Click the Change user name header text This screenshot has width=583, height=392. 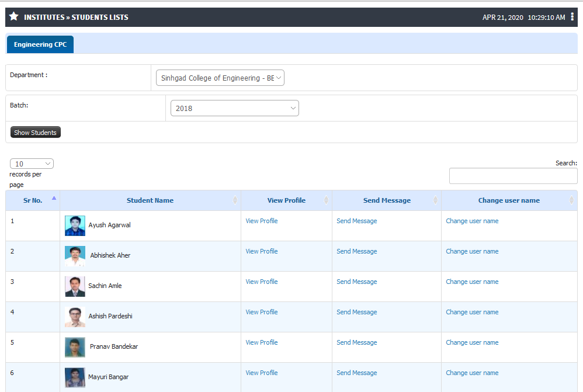(509, 200)
